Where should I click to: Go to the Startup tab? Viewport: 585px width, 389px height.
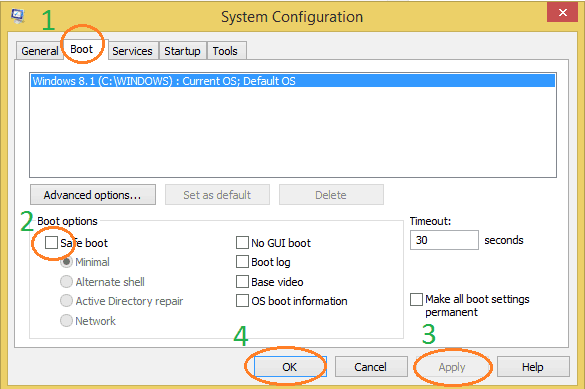[182, 51]
